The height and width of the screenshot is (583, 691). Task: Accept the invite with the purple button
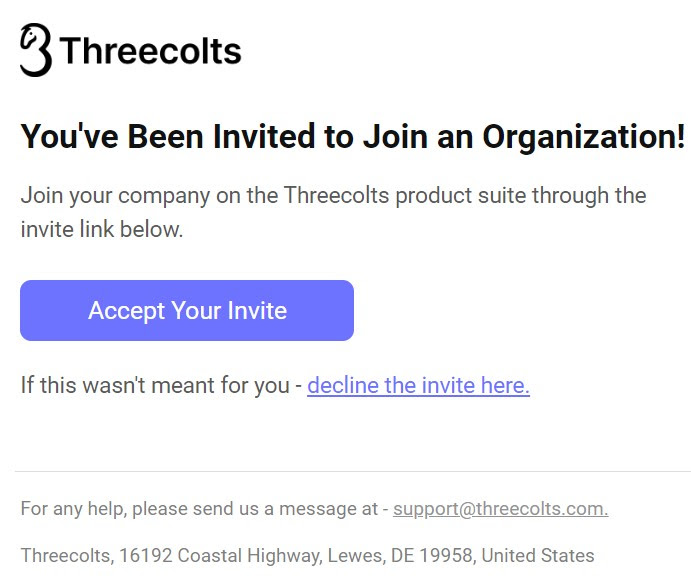pyautogui.click(x=187, y=310)
